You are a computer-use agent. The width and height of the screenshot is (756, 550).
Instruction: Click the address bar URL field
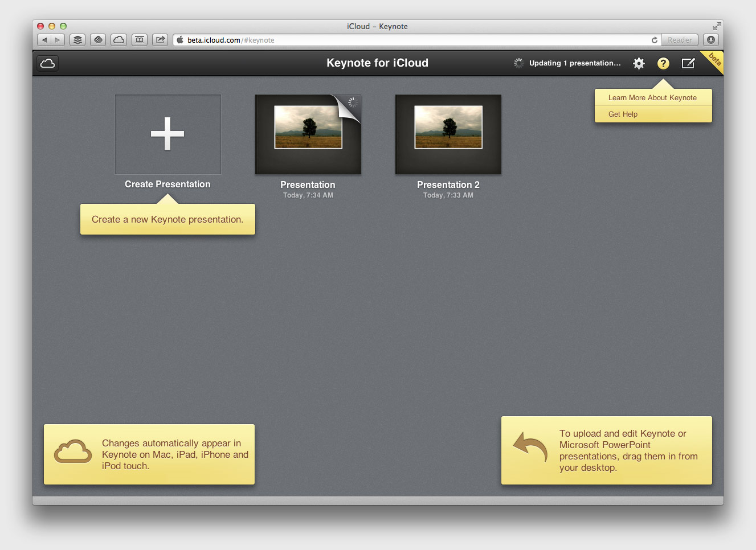tap(418, 40)
